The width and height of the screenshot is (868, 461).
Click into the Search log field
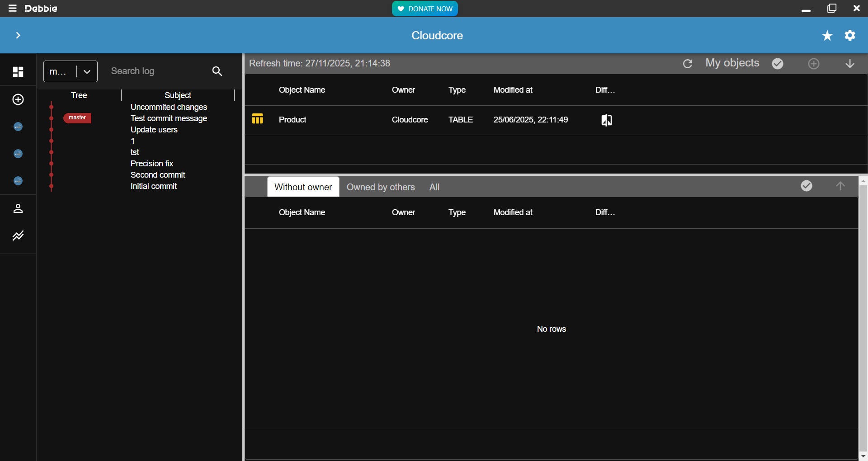[154, 71]
